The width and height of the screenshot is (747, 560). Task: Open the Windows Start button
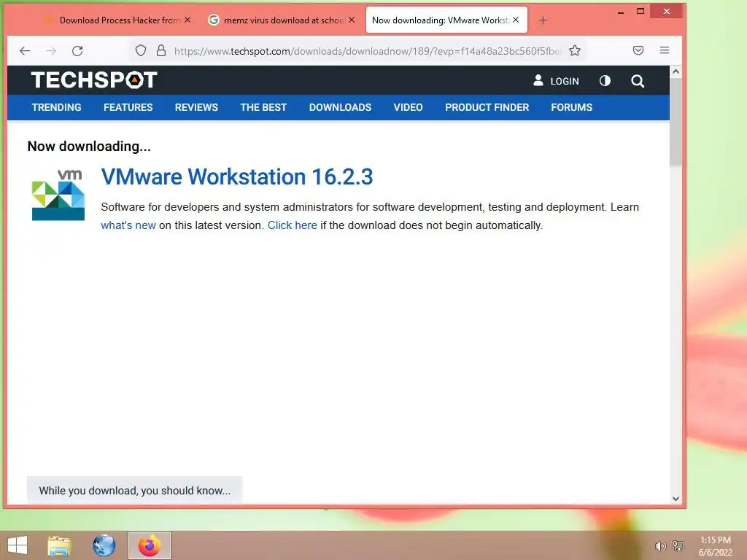point(18,545)
